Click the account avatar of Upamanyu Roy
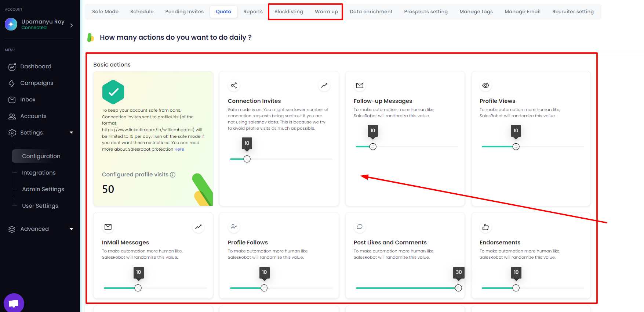The image size is (644, 312). [11, 24]
